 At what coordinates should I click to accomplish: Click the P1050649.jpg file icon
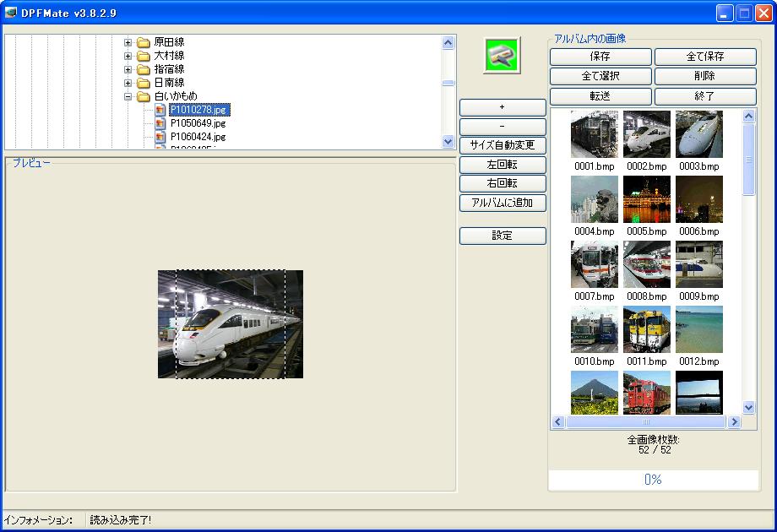click(x=160, y=122)
